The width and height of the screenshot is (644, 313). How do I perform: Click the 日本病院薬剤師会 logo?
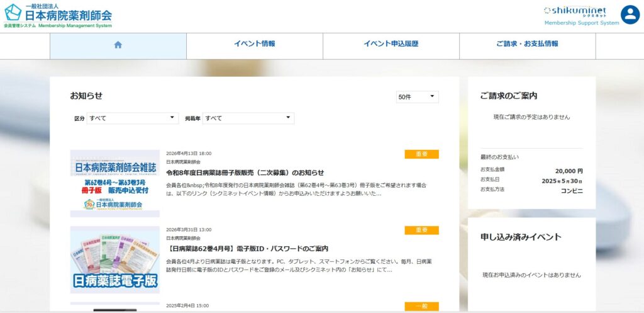(x=58, y=16)
